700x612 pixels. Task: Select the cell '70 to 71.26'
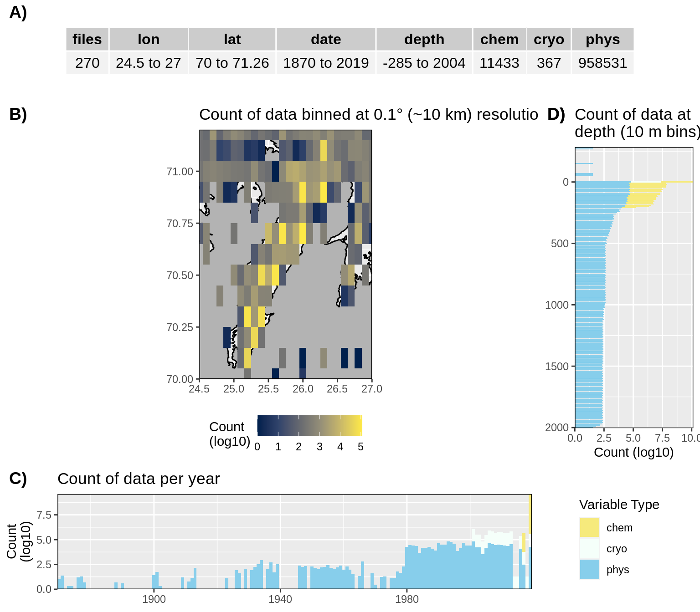232,63
